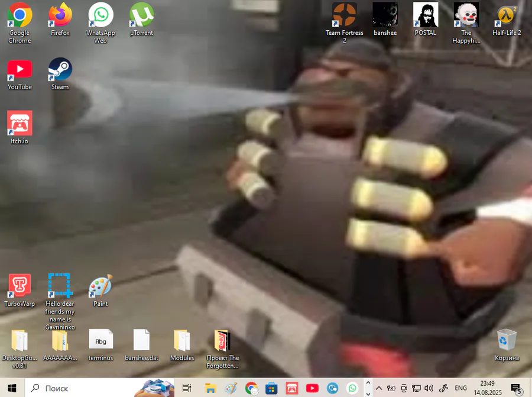The width and height of the screenshot is (532, 397).
Task: Select the AAAAAAA... folder on the desktop
Action: point(60,345)
